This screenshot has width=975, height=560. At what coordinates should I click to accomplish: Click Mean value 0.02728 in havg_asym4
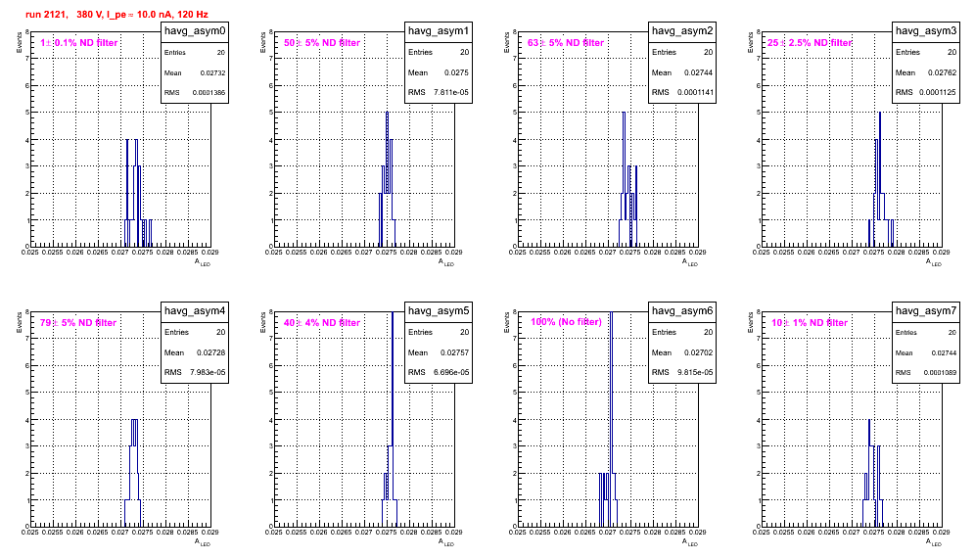[x=210, y=352]
